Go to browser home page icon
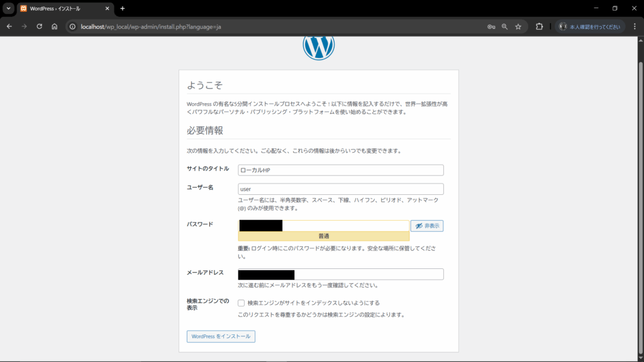 tap(55, 26)
